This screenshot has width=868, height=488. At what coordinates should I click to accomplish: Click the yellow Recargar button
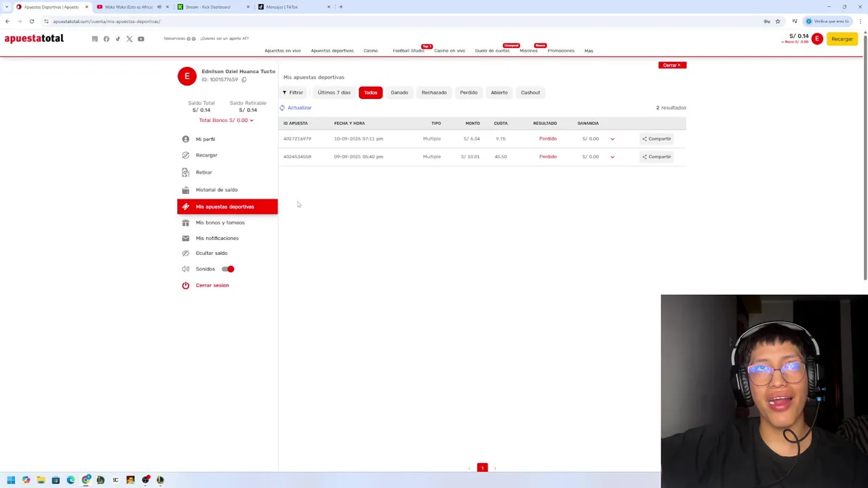tap(842, 39)
